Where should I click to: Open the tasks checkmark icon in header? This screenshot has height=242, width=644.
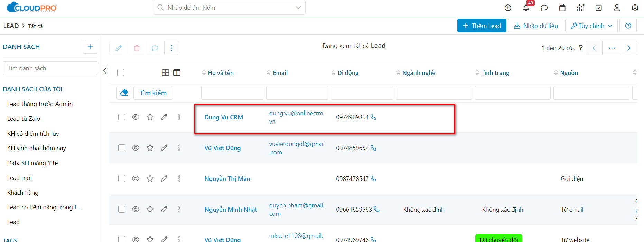[x=599, y=8]
